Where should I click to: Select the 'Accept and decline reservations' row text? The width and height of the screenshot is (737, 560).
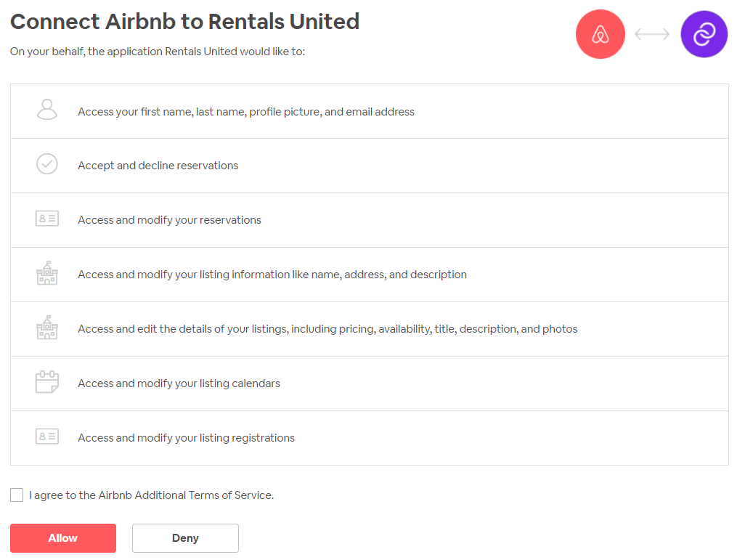pyautogui.click(x=158, y=166)
